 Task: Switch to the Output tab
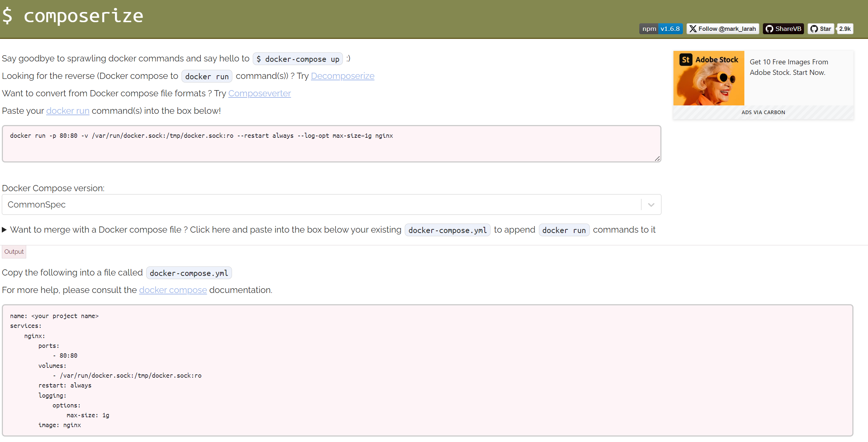[x=14, y=251]
